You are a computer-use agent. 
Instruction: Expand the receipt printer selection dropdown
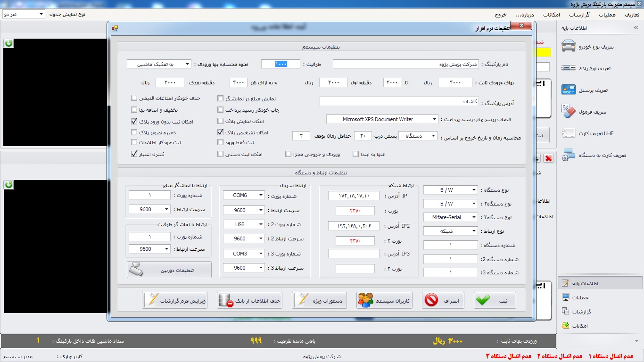pyautogui.click(x=434, y=120)
